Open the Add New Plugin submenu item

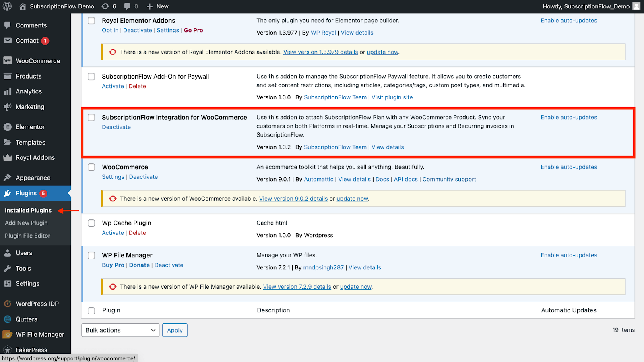pyautogui.click(x=26, y=223)
